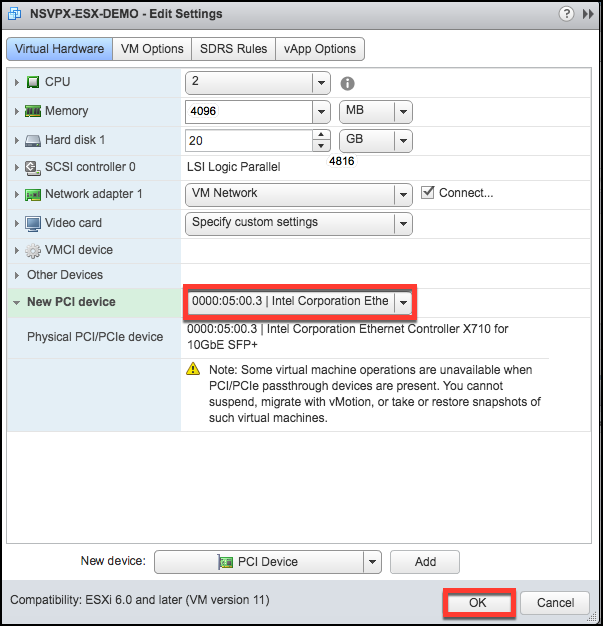Click the Other Devices label
This screenshot has width=603, height=626.
tap(65, 275)
